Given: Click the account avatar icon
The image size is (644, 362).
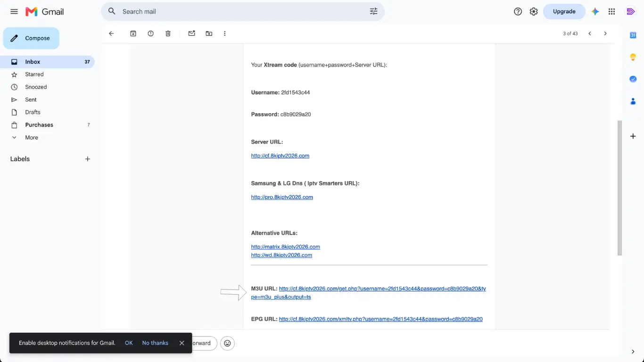Looking at the screenshot, I should click(631, 11).
